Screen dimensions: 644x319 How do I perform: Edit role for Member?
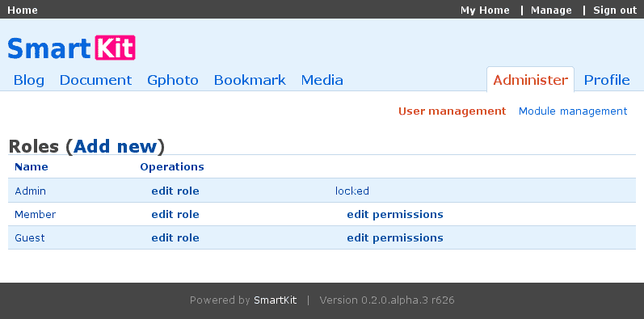(x=175, y=214)
